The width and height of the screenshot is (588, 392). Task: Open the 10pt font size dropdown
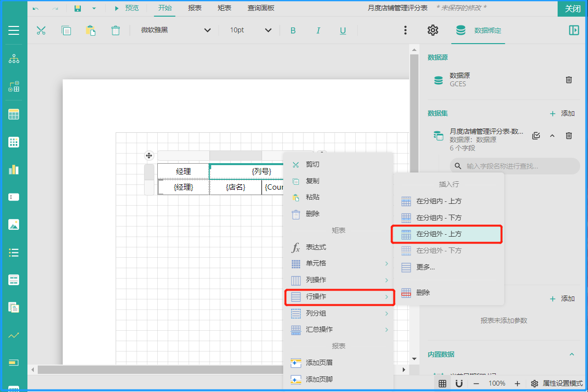[250, 30]
